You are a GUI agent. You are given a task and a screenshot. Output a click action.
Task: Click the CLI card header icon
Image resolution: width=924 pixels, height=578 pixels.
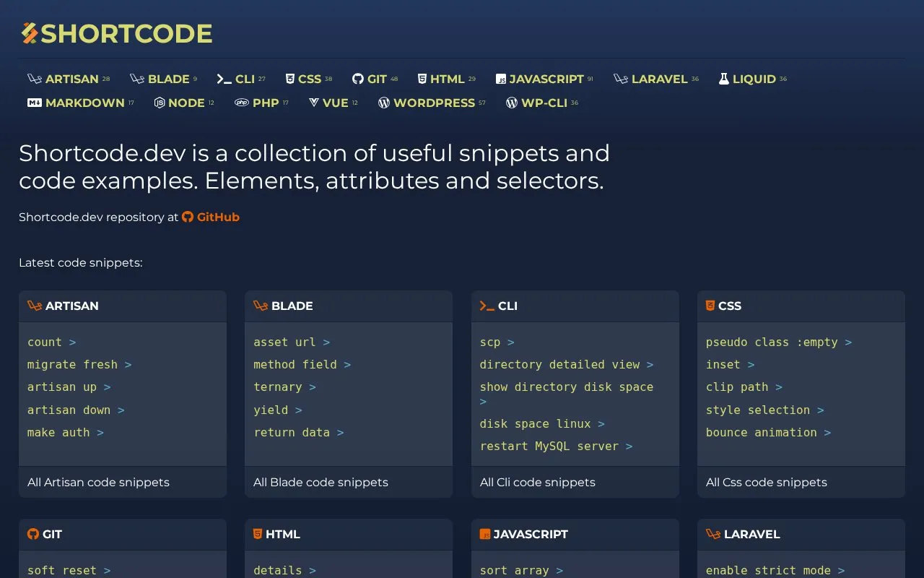coord(487,306)
